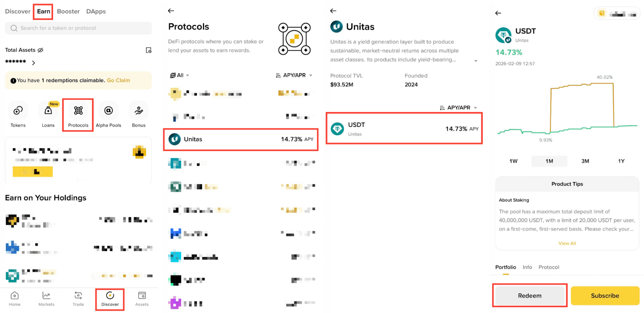Click the Go Claim link

pos(118,80)
